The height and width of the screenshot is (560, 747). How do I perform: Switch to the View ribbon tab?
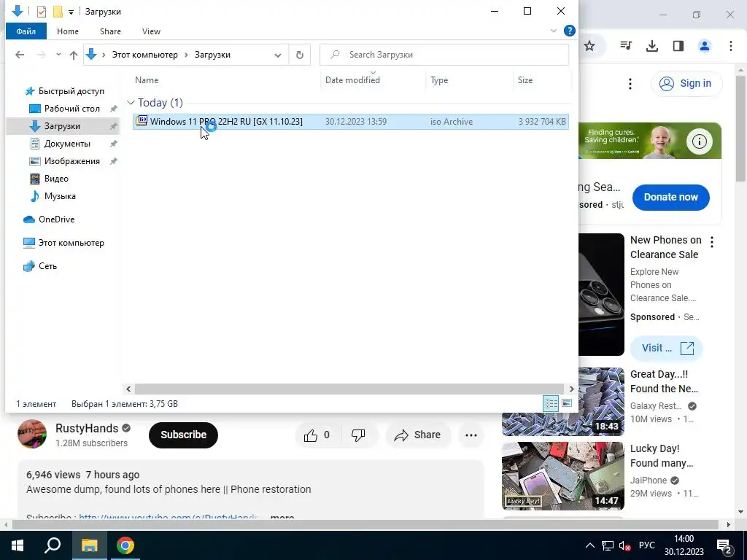tap(151, 31)
